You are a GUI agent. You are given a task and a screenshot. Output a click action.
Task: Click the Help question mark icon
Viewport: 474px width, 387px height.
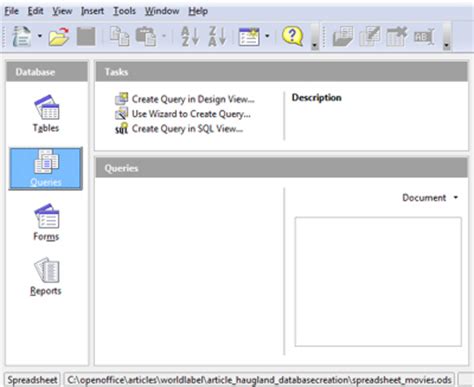coord(292,36)
